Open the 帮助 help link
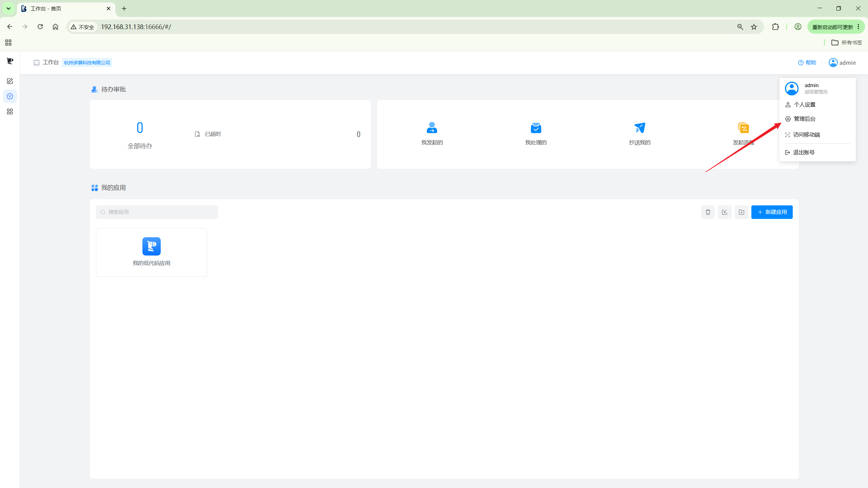This screenshot has width=868, height=488. pyautogui.click(x=807, y=63)
